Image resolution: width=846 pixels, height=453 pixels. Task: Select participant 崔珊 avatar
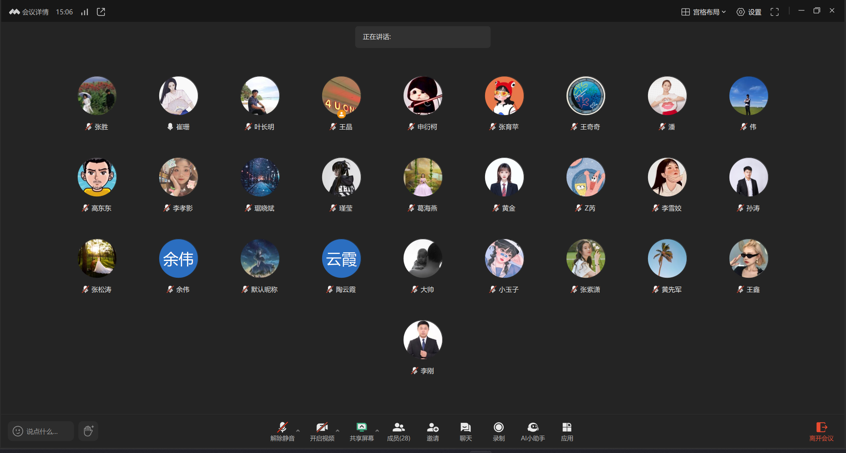[179, 95]
